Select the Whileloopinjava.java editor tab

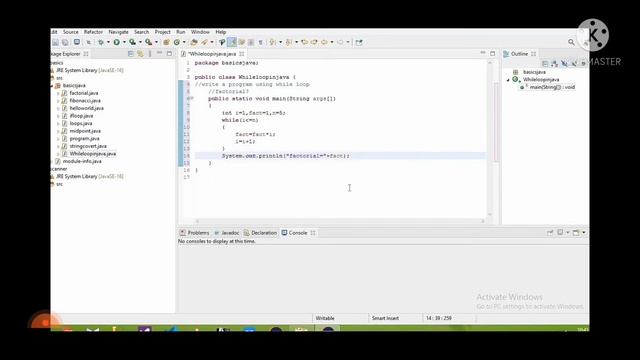(212, 54)
